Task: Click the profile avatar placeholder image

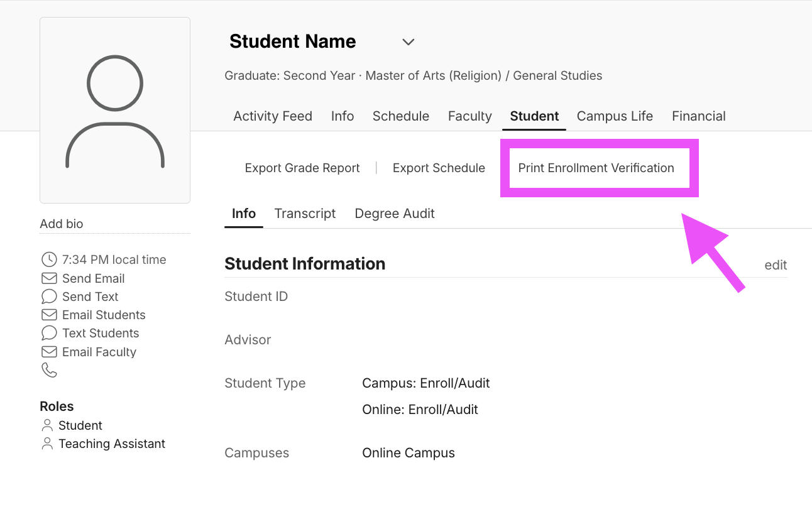Action: tap(115, 111)
